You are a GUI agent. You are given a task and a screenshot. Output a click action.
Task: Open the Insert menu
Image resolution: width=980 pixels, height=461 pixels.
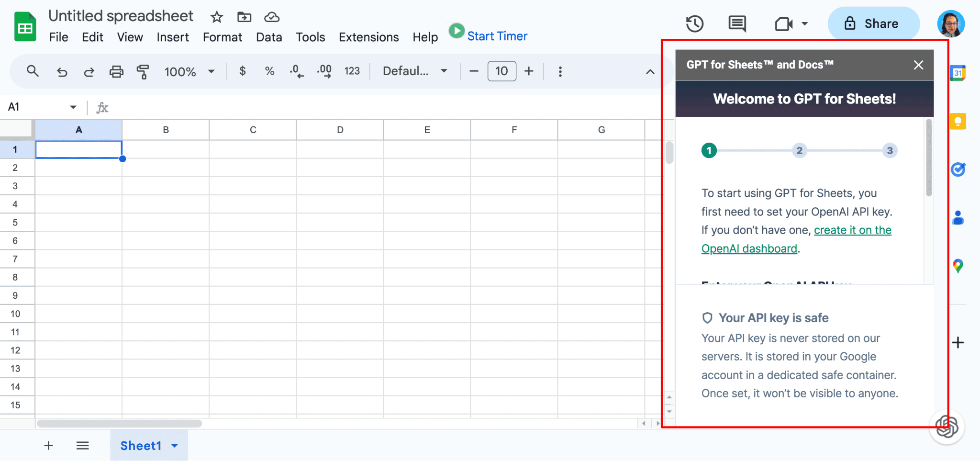pyautogui.click(x=173, y=37)
